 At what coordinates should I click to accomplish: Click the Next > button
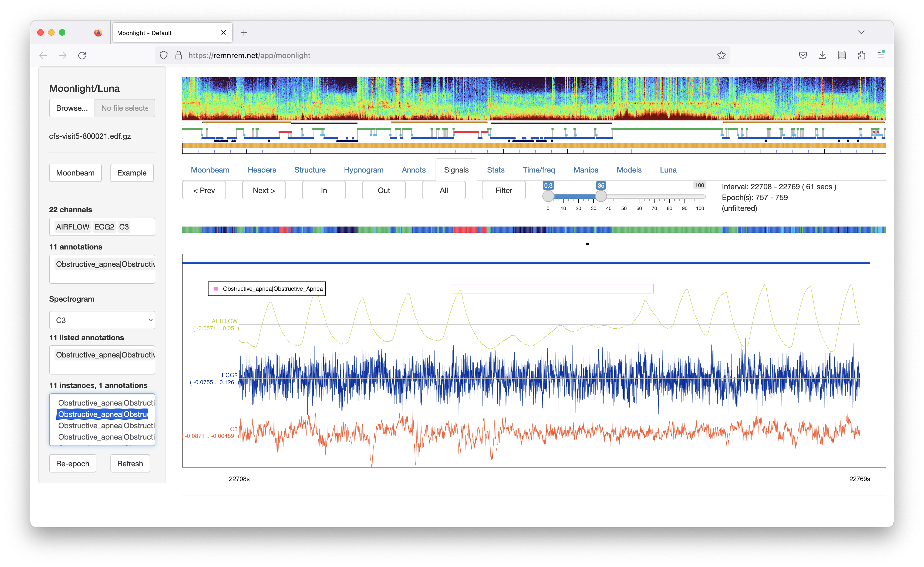click(264, 191)
